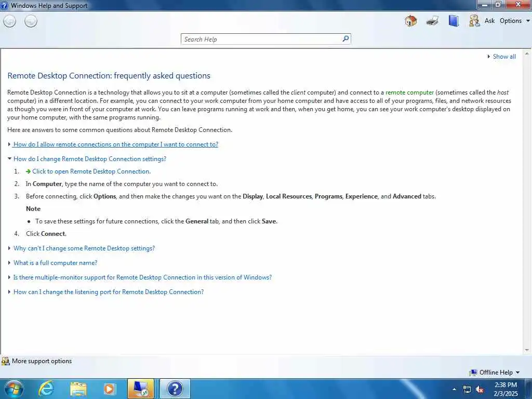Click 'Here are answers to some common questions' text
Viewport: 532px width, 399px height.
[120, 129]
